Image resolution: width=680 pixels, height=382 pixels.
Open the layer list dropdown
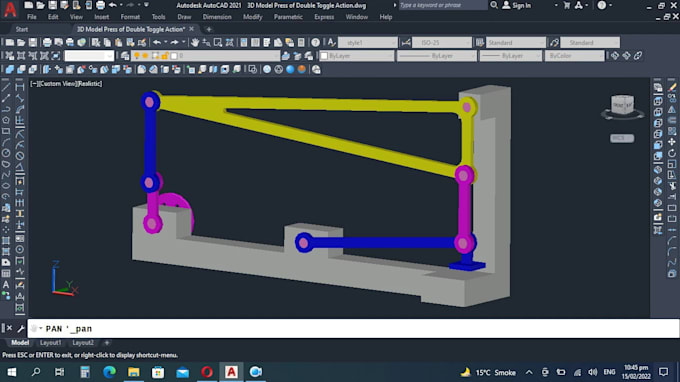point(206,56)
